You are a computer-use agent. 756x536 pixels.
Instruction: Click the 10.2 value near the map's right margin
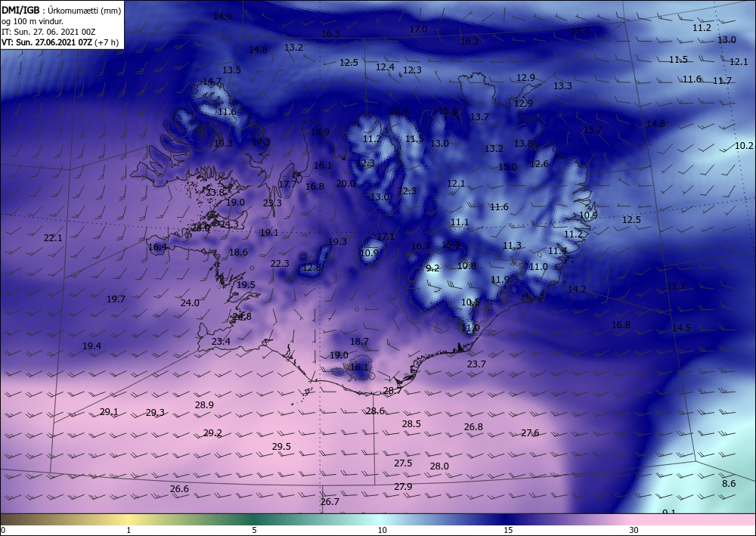(744, 146)
